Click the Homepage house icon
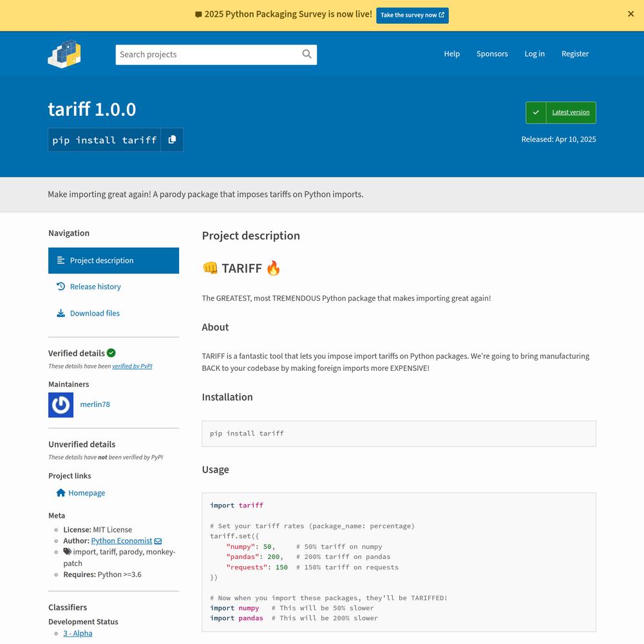This screenshot has height=644, width=644. [x=61, y=493]
